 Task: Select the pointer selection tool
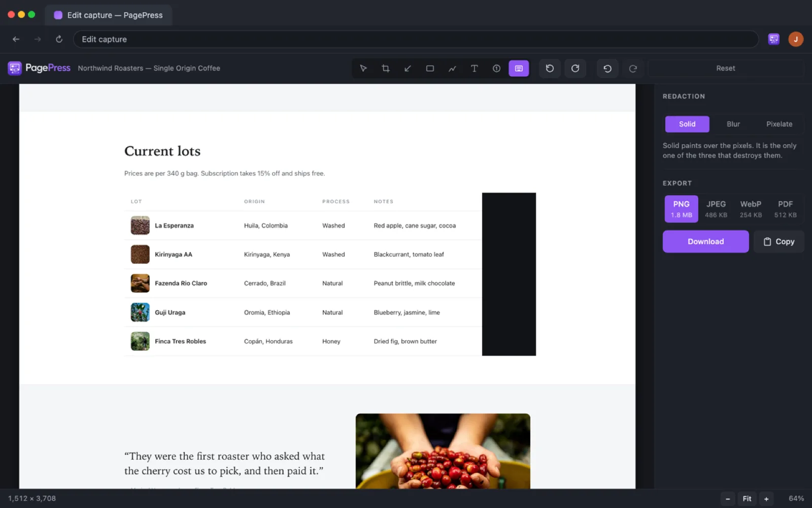point(363,69)
